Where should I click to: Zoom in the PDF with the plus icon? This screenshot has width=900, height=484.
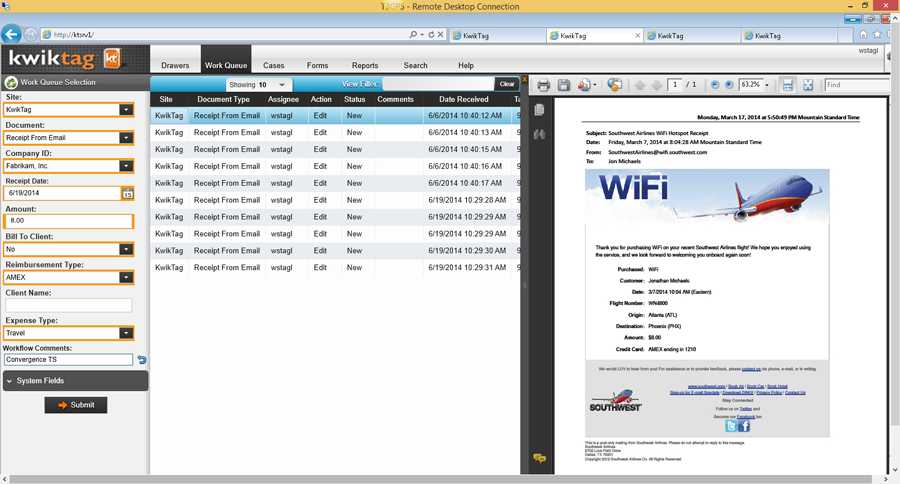tap(729, 85)
